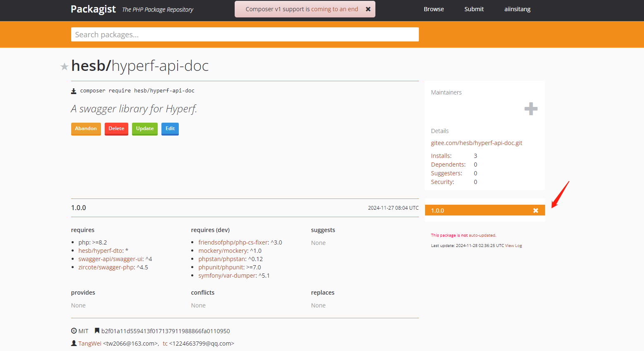Open the zircote/swagger-php link
The height and width of the screenshot is (351, 644).
point(106,267)
